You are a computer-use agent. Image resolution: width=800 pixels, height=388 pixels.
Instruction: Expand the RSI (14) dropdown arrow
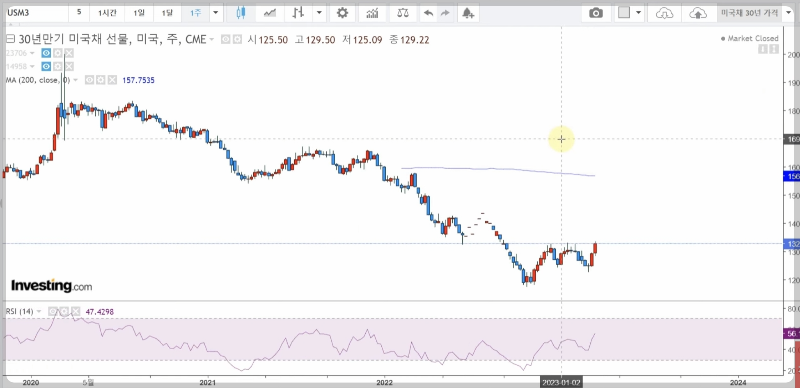coord(40,311)
